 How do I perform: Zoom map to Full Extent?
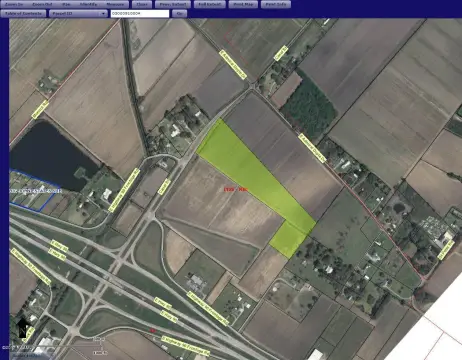pyautogui.click(x=209, y=4)
